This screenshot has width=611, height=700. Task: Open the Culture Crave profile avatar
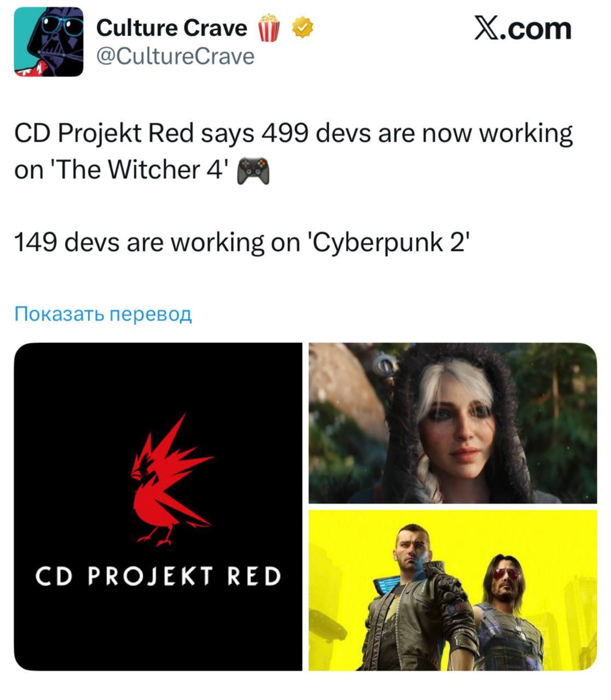click(49, 42)
